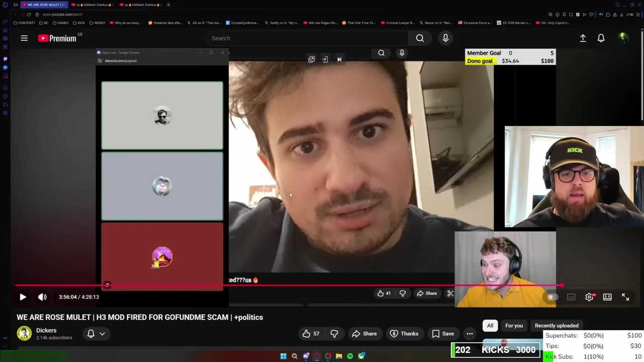Viewport: 644px width, 362px height.
Task: Open 'CorpseSyndrome...' bookmark
Action: pyautogui.click(x=242, y=23)
